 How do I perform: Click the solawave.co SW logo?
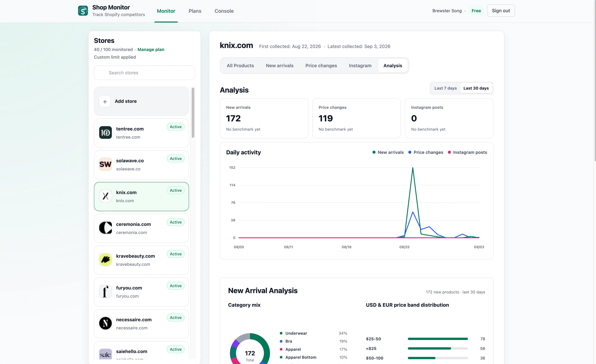[106, 164]
